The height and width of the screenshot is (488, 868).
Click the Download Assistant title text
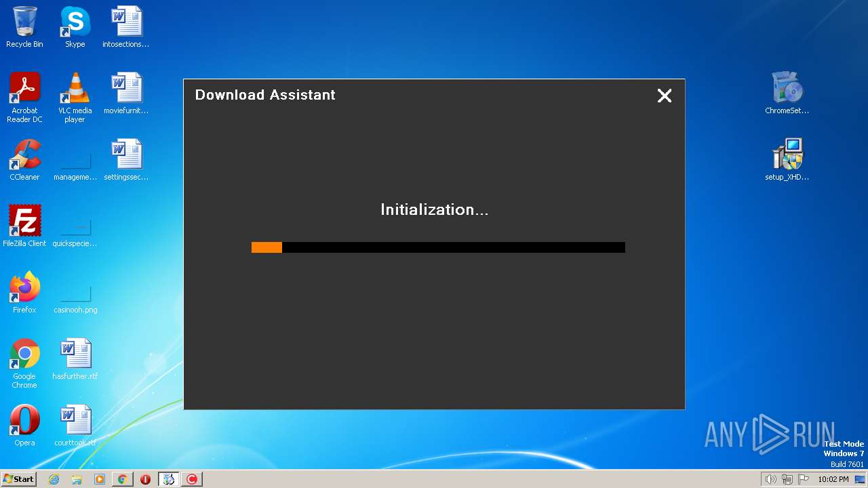265,95
